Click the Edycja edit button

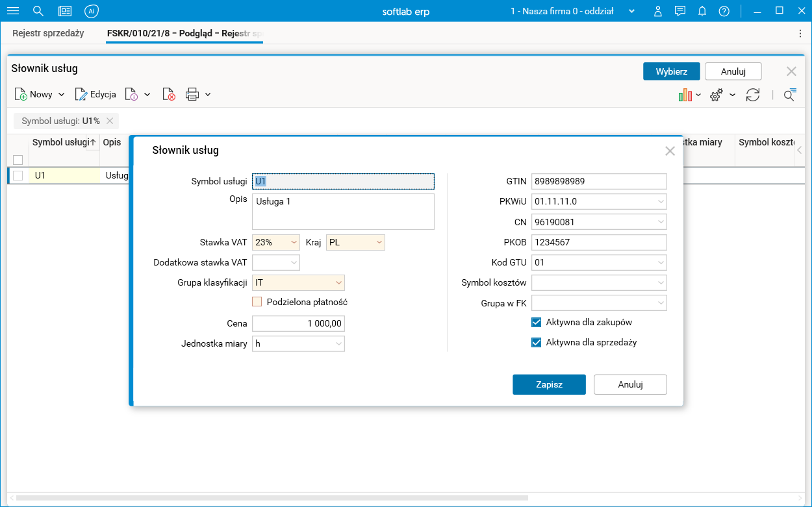click(95, 95)
